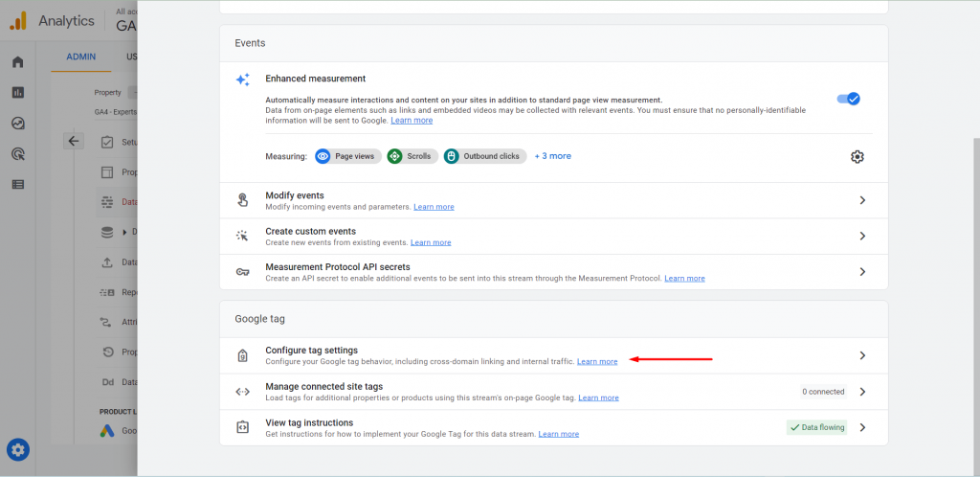Open Advertising icon in left rail
980x477 pixels.
(17, 154)
